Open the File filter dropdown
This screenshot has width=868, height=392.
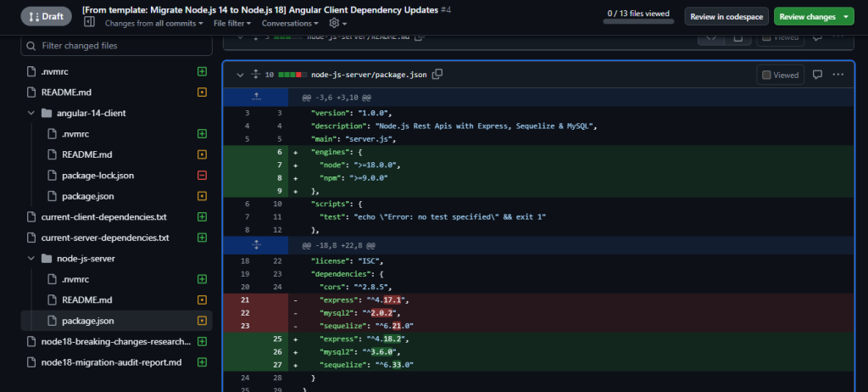pyautogui.click(x=233, y=23)
